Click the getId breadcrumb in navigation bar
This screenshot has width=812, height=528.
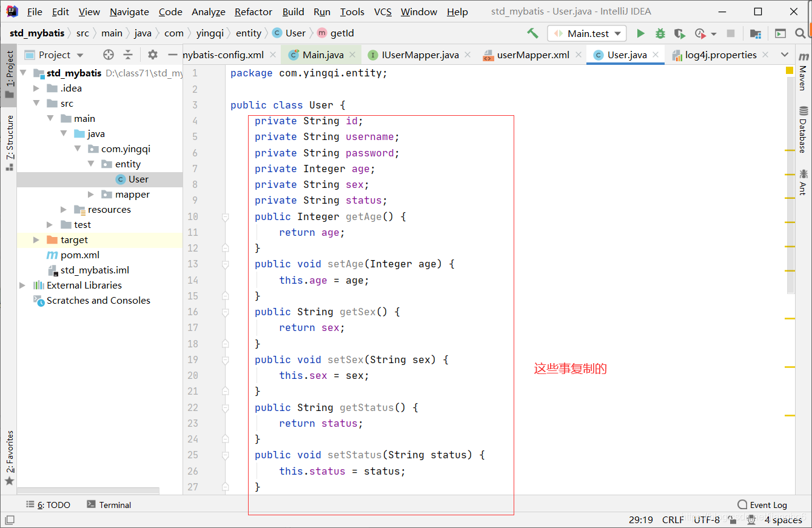click(335, 33)
